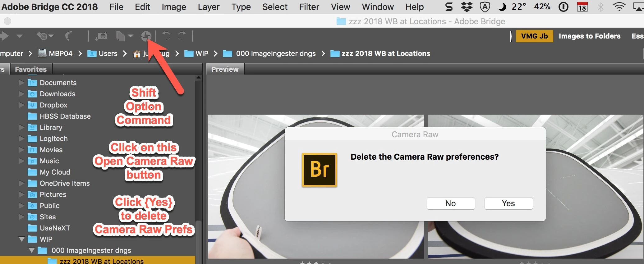Image resolution: width=644 pixels, height=264 pixels.
Task: Select the Pictures folder
Action: coord(53,194)
